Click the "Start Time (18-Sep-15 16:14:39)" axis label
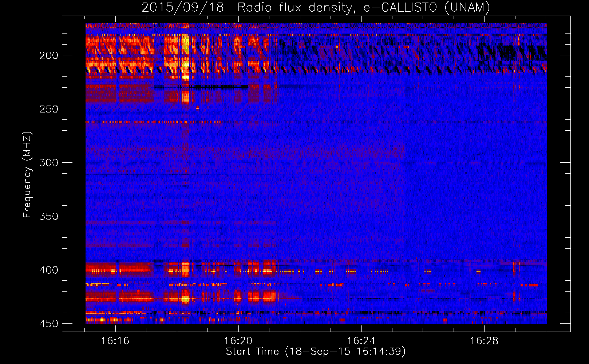Viewport: 589px width, 364px height. 316,352
